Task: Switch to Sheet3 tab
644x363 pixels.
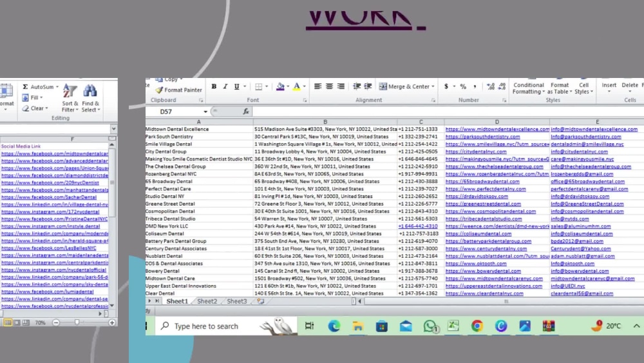Action: pyautogui.click(x=237, y=301)
